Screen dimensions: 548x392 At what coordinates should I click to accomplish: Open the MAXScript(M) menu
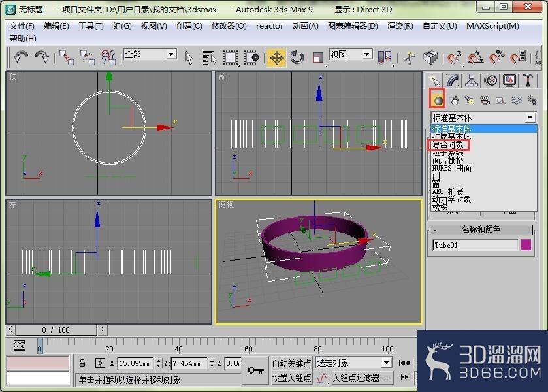[492, 26]
